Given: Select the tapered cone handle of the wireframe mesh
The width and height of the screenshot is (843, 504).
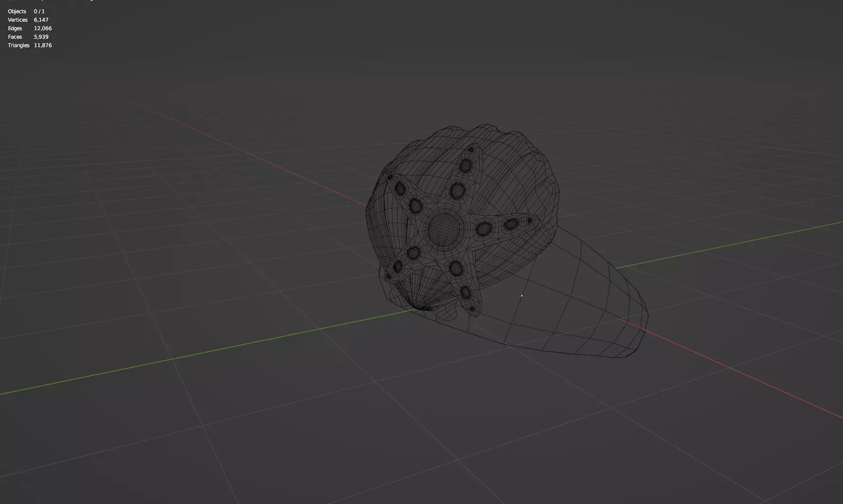Looking at the screenshot, I should pyautogui.click(x=566, y=302).
